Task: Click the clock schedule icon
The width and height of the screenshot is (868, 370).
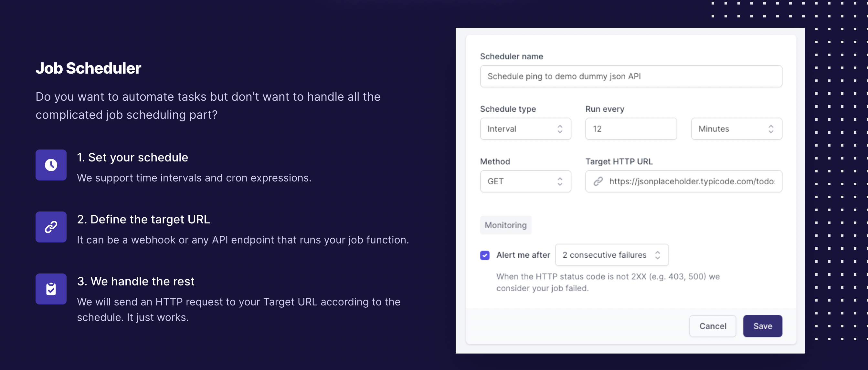Action: 51,165
